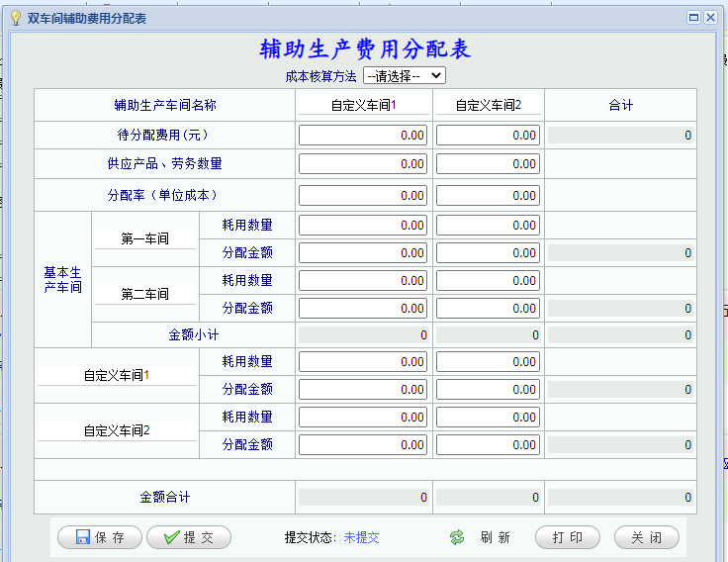The image size is (728, 562).
Task: Edit the 第一车间 workshop name field
Action: click(145, 238)
